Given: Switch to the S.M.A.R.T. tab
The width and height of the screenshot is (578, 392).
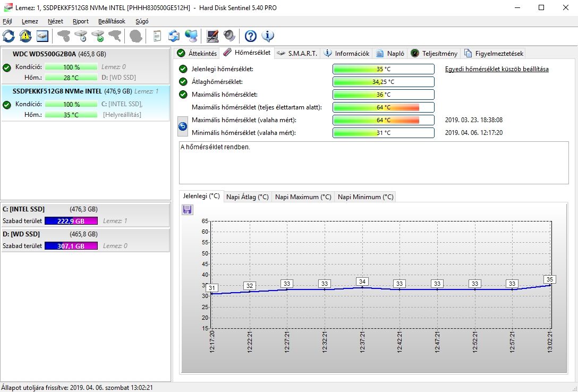Looking at the screenshot, I should (x=297, y=54).
